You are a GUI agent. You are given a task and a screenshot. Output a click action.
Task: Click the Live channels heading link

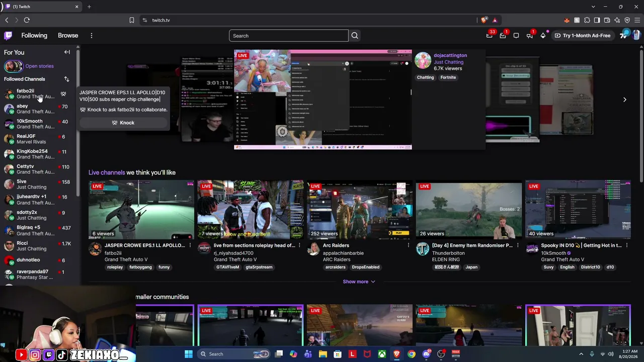pos(107,172)
